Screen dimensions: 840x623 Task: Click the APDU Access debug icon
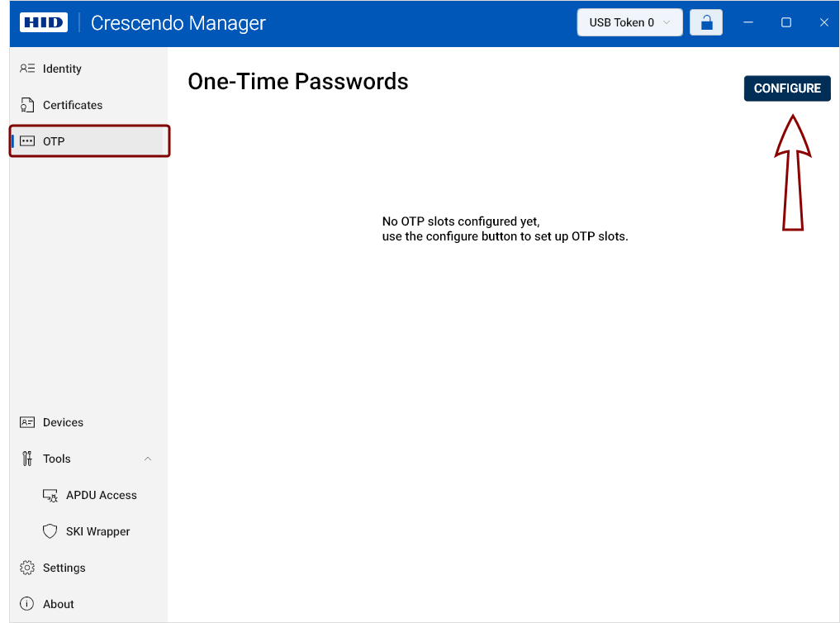50,496
